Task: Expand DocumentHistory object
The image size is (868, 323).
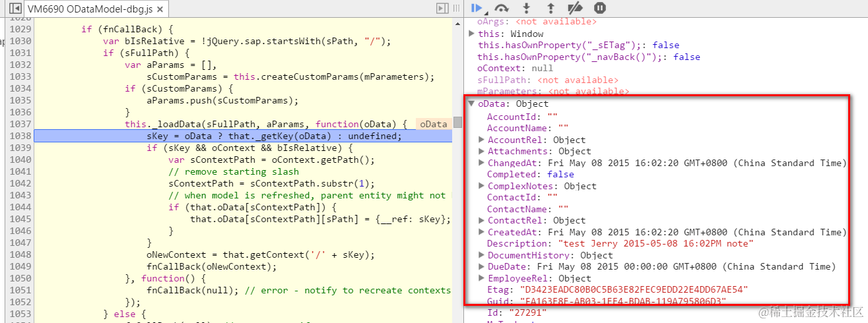Action: (481, 255)
